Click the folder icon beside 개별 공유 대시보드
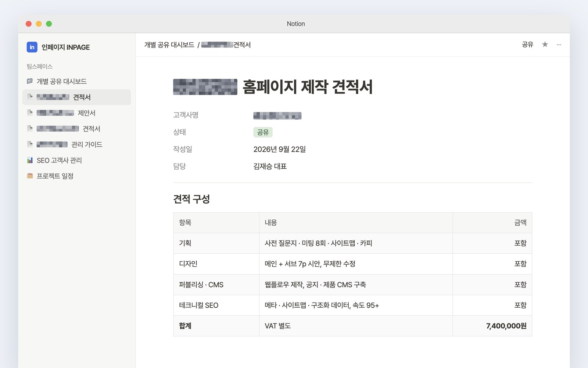 30,81
